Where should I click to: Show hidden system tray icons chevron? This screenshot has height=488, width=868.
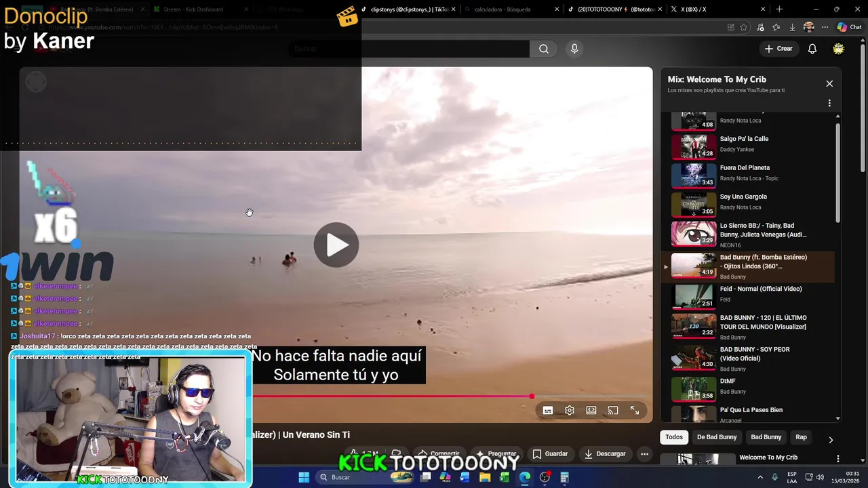point(760,477)
